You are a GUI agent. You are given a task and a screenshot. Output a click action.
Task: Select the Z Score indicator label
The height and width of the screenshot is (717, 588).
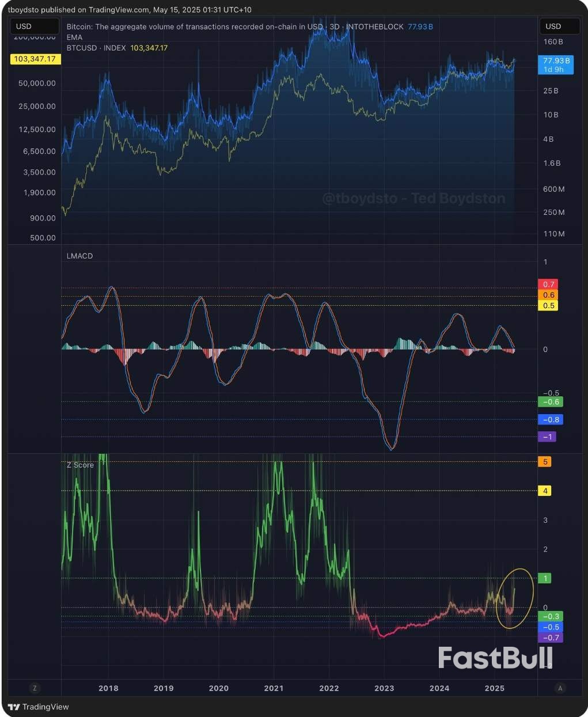tap(80, 465)
